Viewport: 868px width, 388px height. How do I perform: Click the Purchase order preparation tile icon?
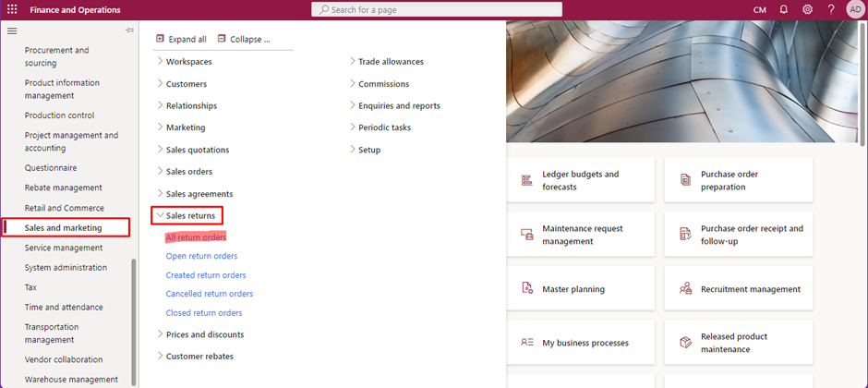coord(685,180)
